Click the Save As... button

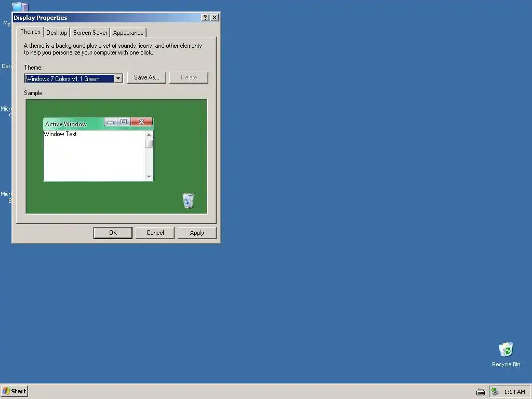pyautogui.click(x=147, y=77)
